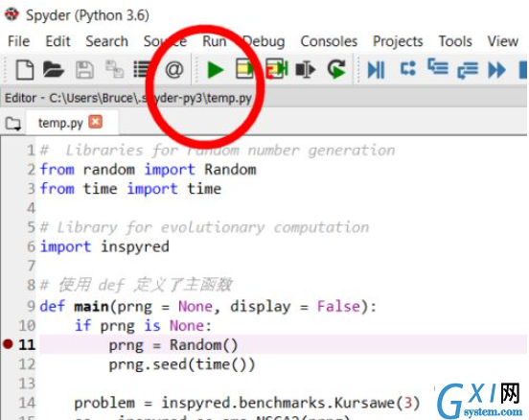The height and width of the screenshot is (420, 529).
Task: Run cell and advance icon
Action: [x=277, y=69]
